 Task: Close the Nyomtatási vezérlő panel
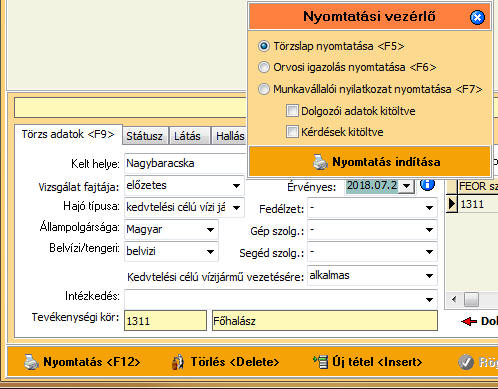point(477,17)
